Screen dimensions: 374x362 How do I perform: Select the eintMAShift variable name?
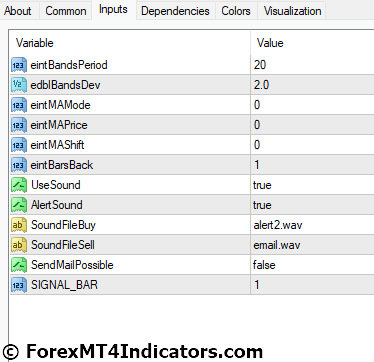point(57,145)
